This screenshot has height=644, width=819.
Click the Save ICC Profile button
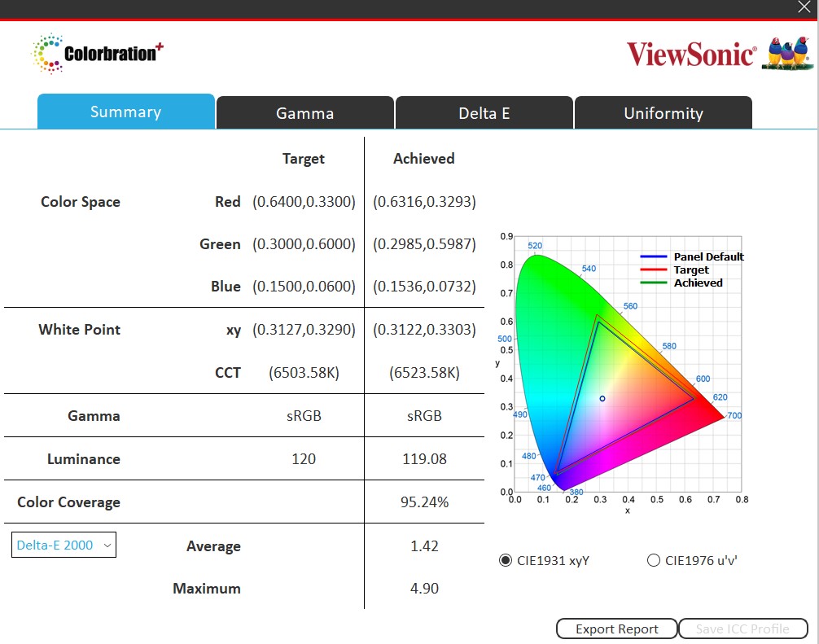click(x=742, y=629)
